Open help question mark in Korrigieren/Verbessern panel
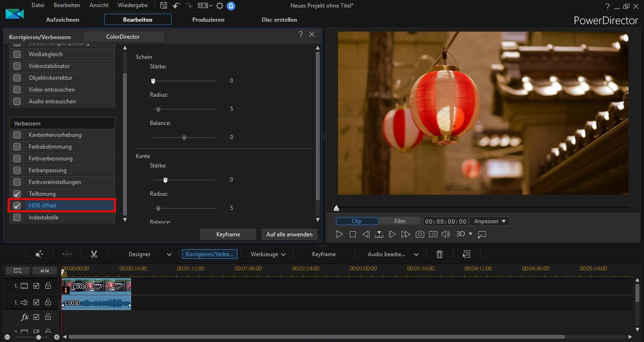Viewport: 644px width, 342px height. pyautogui.click(x=301, y=34)
